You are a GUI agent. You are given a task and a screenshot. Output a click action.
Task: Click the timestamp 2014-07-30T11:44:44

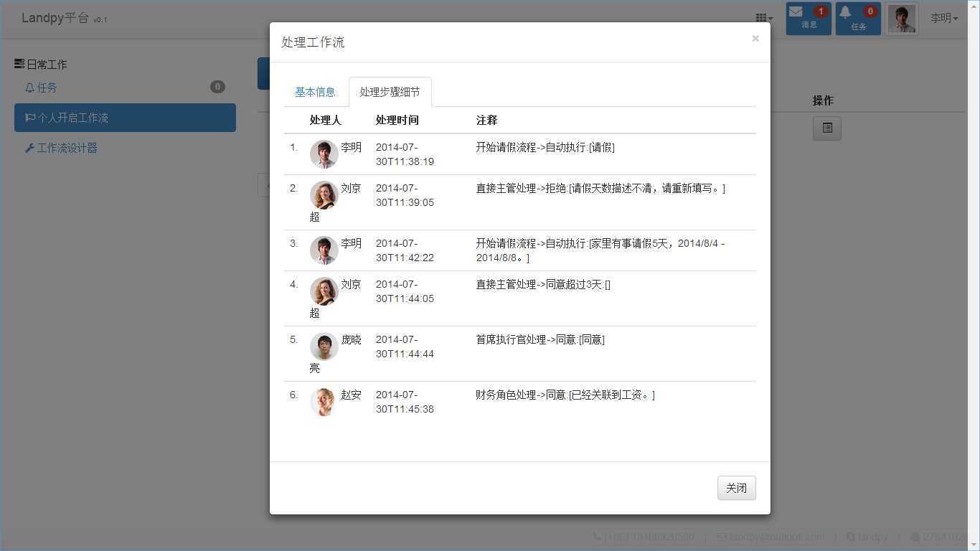[405, 347]
